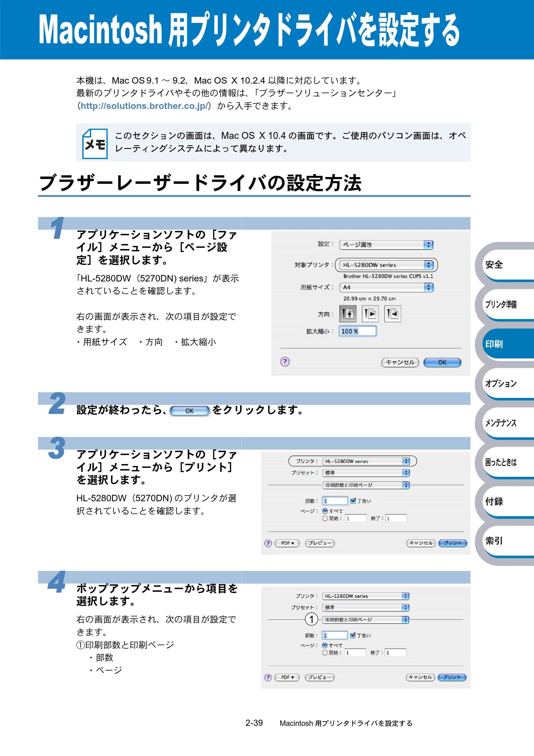This screenshot has width=534, height=756.
Task: Click help icon in step 4 print dialog
Action: (268, 677)
